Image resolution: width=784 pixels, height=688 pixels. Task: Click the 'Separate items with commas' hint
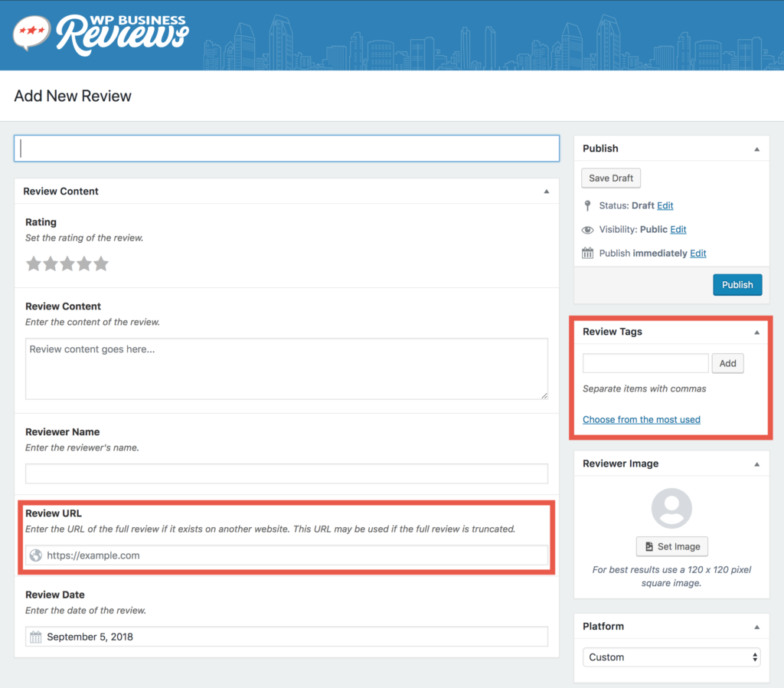pos(645,388)
